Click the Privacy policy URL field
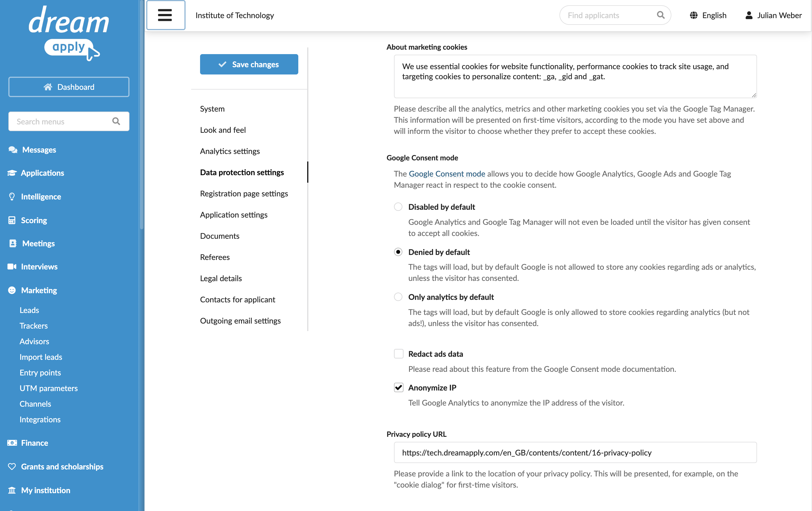 [x=575, y=452]
